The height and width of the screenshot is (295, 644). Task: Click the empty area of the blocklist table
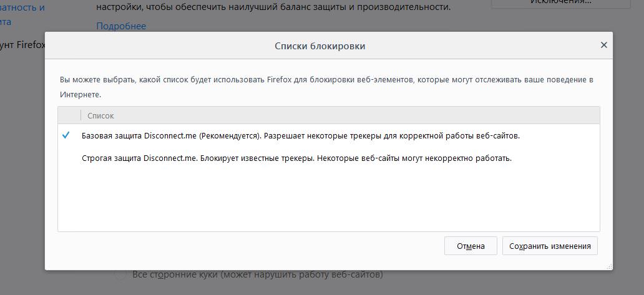click(328, 200)
